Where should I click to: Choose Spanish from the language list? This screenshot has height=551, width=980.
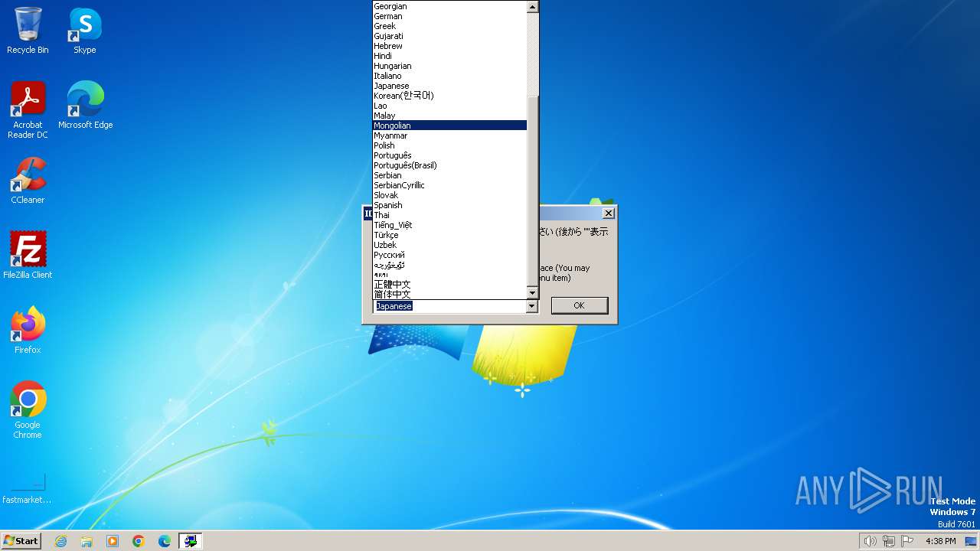tap(449, 205)
